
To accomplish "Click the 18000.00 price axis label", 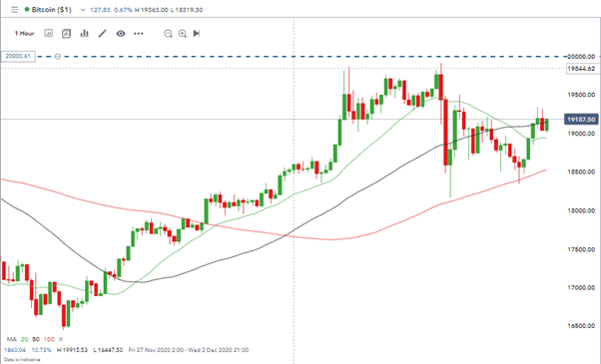I will click(x=581, y=210).
